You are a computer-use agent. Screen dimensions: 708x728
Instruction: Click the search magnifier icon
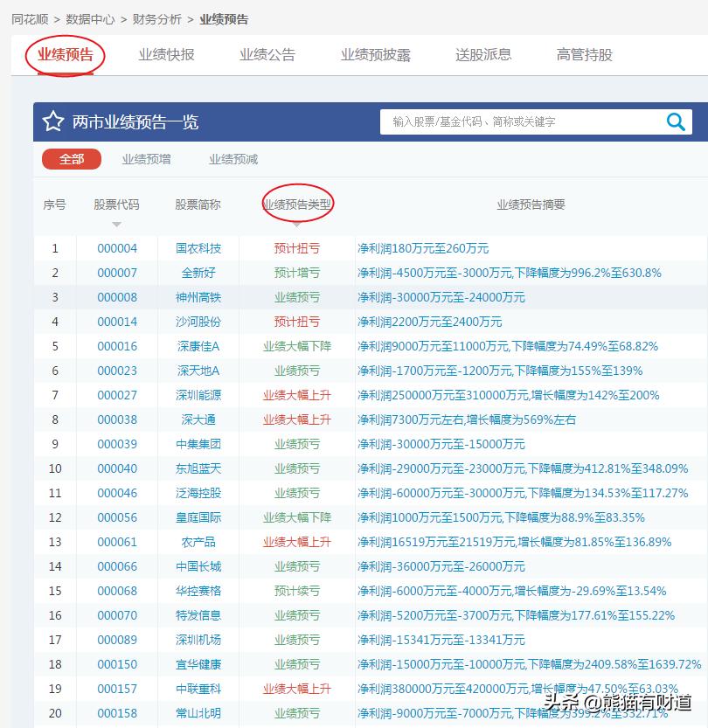tap(675, 121)
